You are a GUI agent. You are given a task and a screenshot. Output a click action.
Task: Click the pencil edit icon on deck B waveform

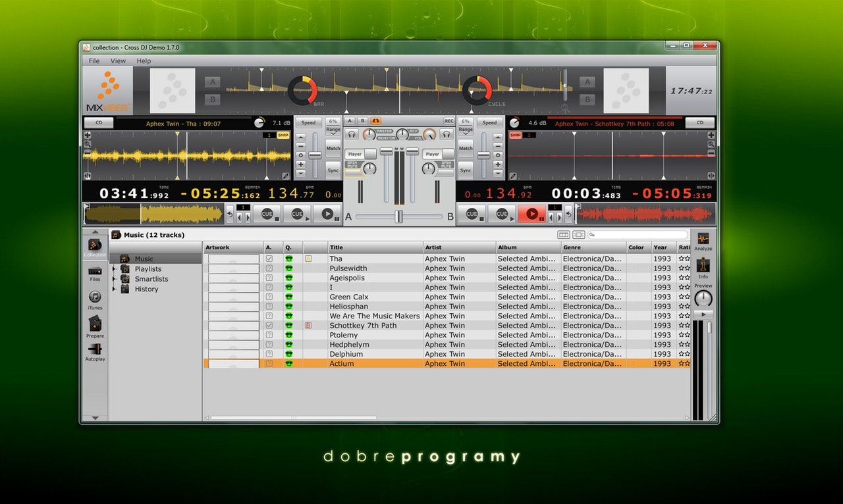point(513,176)
